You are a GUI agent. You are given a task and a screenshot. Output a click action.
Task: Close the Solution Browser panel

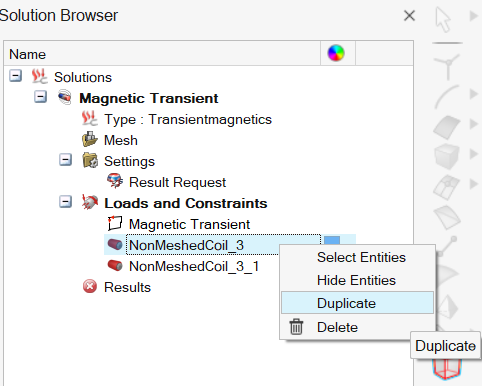coord(409,15)
